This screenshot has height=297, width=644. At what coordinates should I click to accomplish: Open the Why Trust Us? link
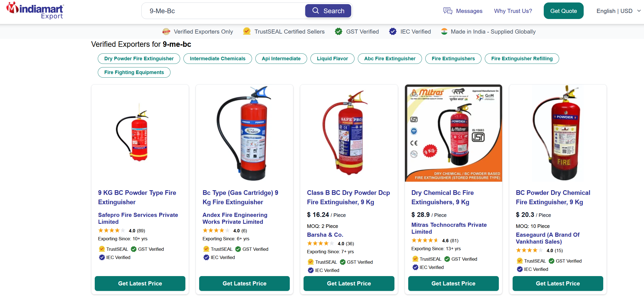click(513, 11)
